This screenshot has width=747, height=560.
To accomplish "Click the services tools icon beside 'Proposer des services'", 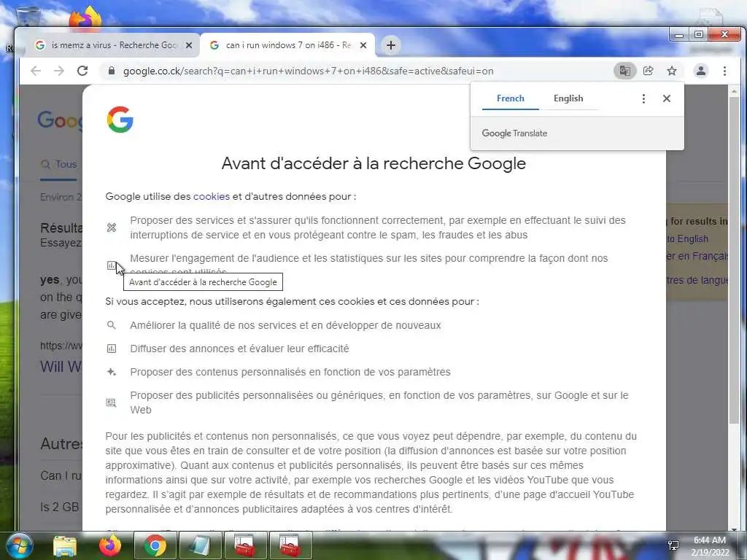I will pos(112,227).
